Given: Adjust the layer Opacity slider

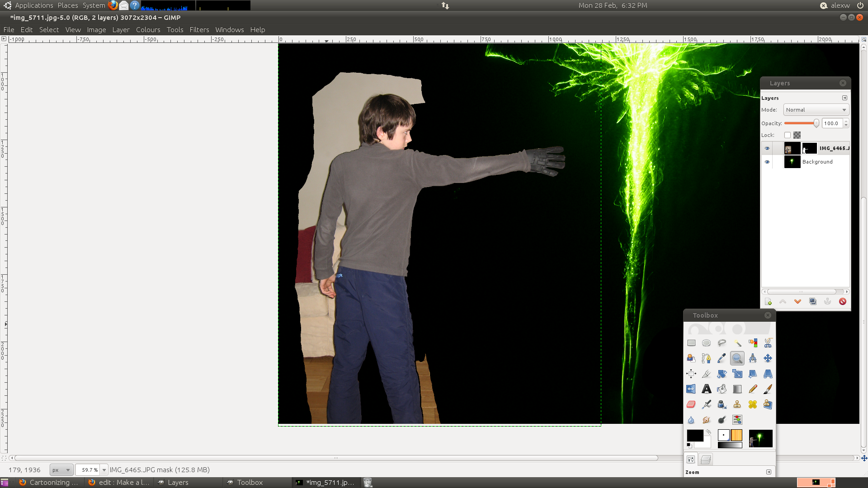Looking at the screenshot, I should tap(802, 123).
